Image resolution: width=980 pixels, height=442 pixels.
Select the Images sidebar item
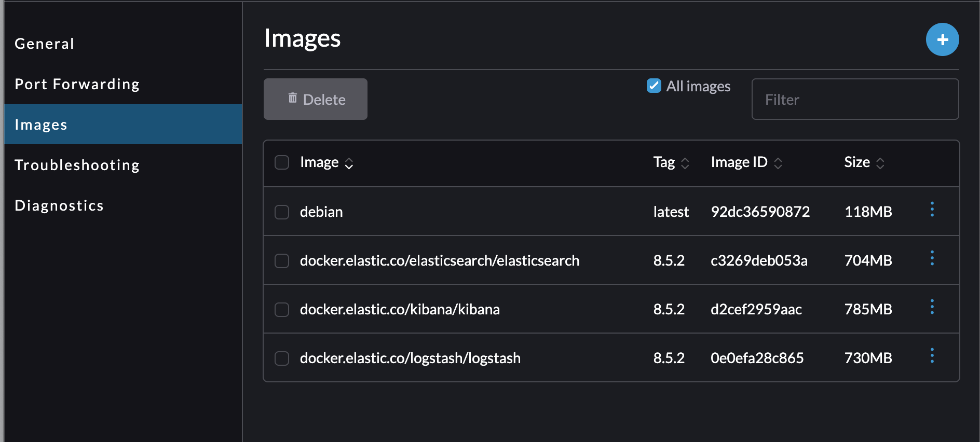(x=123, y=125)
